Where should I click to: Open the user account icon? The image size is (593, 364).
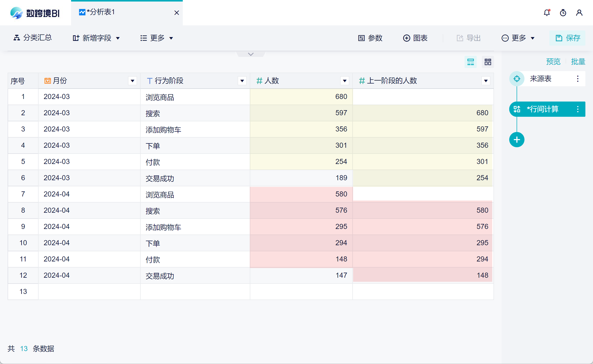point(579,13)
